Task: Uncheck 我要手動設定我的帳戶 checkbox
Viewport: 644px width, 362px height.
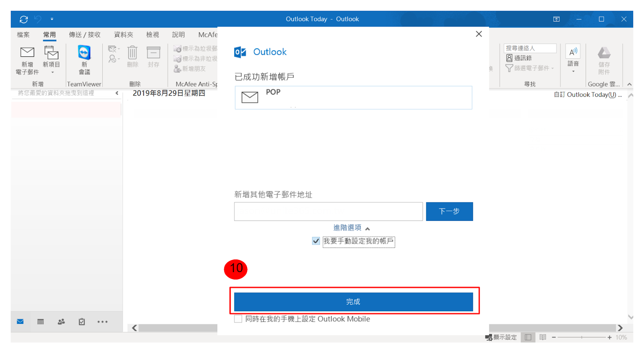Action: (x=316, y=241)
